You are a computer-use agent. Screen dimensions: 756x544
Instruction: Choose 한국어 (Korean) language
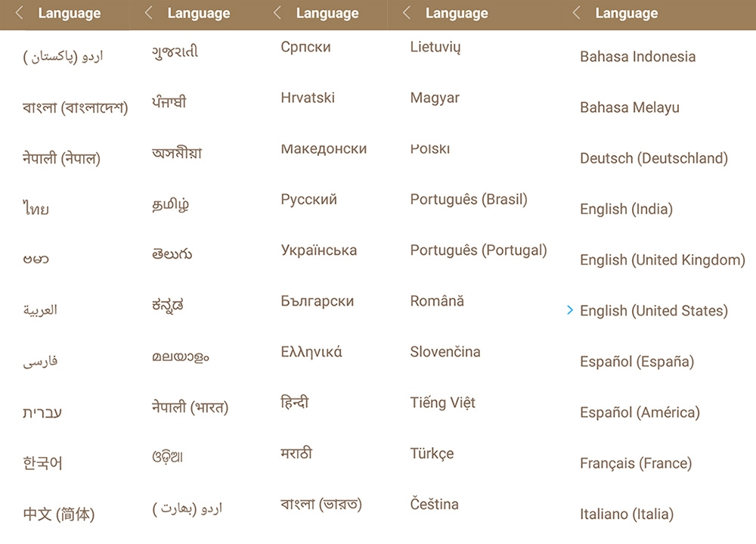pyautogui.click(x=42, y=463)
